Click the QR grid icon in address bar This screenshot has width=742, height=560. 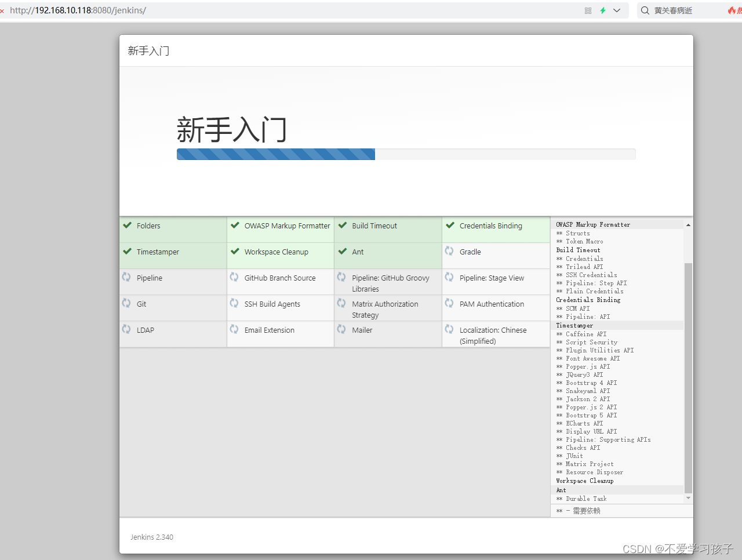(588, 10)
